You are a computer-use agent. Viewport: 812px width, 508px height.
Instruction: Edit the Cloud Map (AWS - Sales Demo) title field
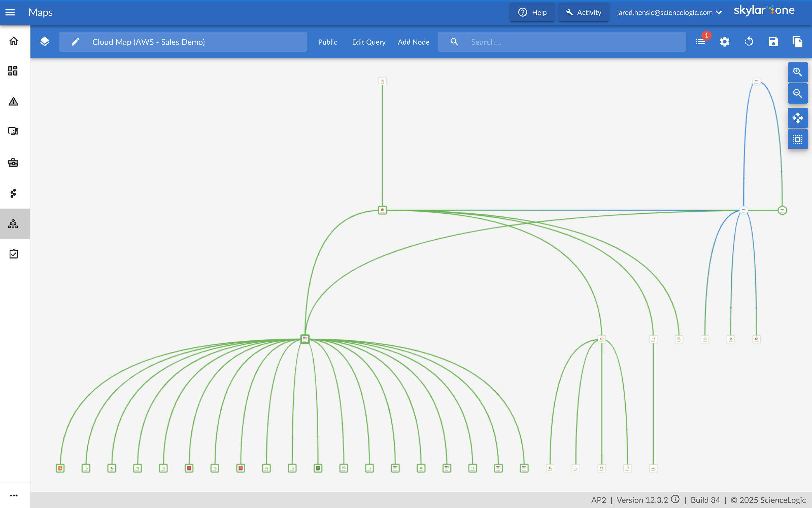pos(183,42)
